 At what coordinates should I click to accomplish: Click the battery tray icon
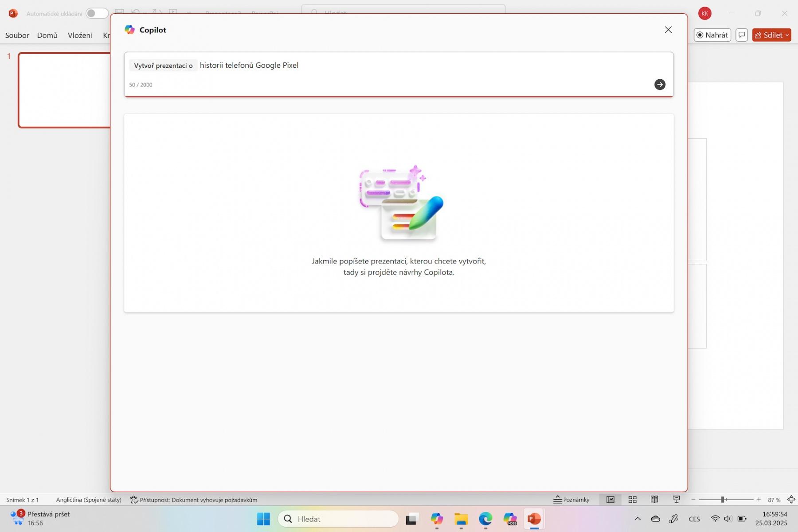pos(742,519)
